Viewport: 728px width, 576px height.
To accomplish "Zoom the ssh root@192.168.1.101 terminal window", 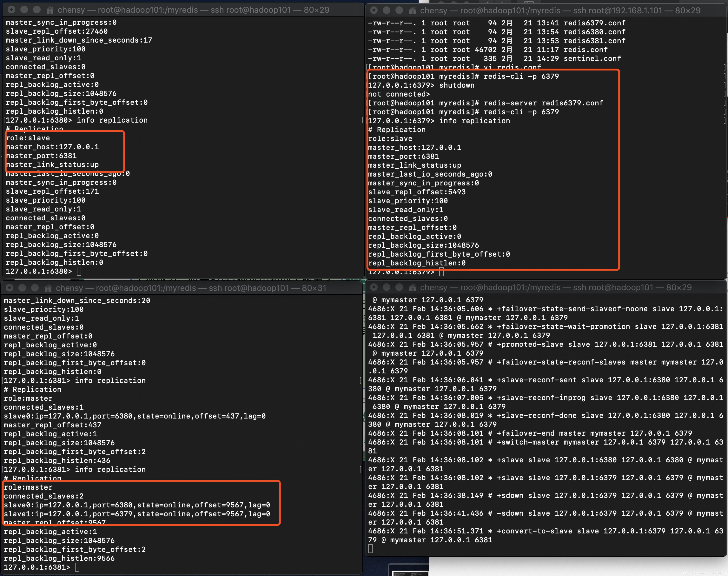I will point(399,10).
